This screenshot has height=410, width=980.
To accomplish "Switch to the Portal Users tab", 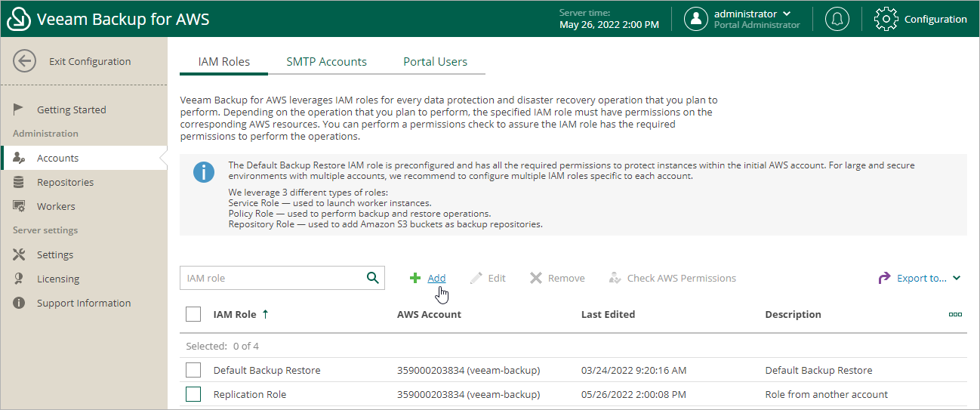I will pyautogui.click(x=435, y=62).
